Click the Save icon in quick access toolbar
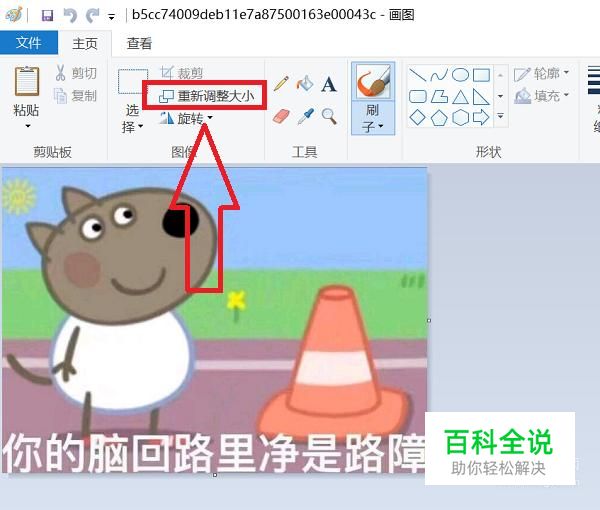The width and height of the screenshot is (600, 510). point(47,16)
